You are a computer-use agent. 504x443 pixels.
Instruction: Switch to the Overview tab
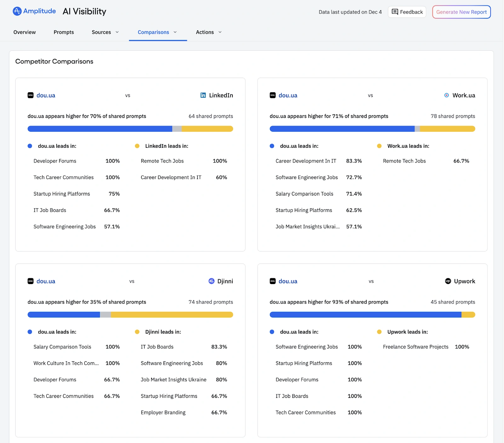pyautogui.click(x=25, y=32)
